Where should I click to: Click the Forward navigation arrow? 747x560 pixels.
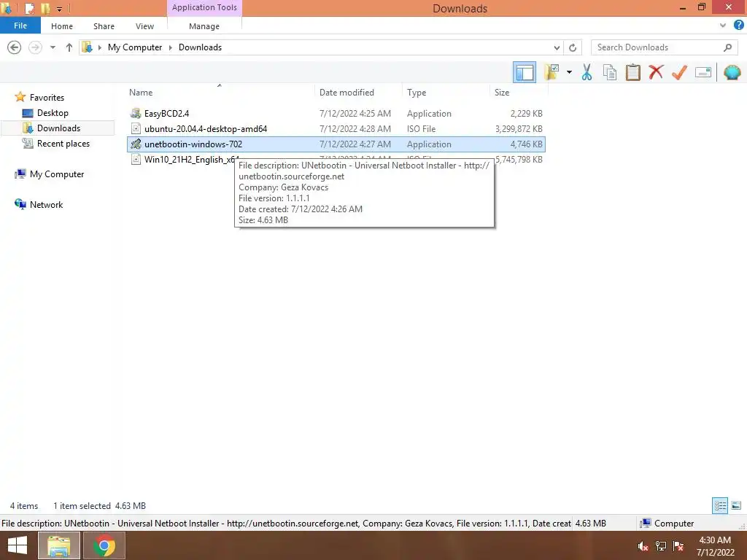35,47
